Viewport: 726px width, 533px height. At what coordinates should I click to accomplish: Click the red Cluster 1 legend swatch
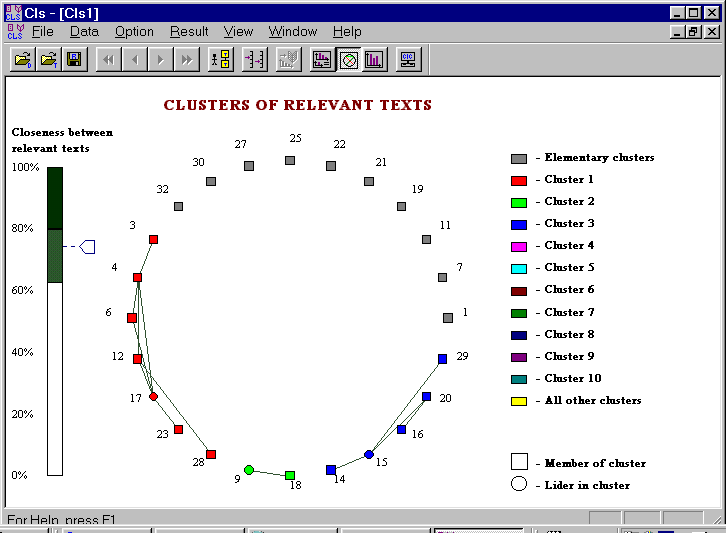[519, 181]
